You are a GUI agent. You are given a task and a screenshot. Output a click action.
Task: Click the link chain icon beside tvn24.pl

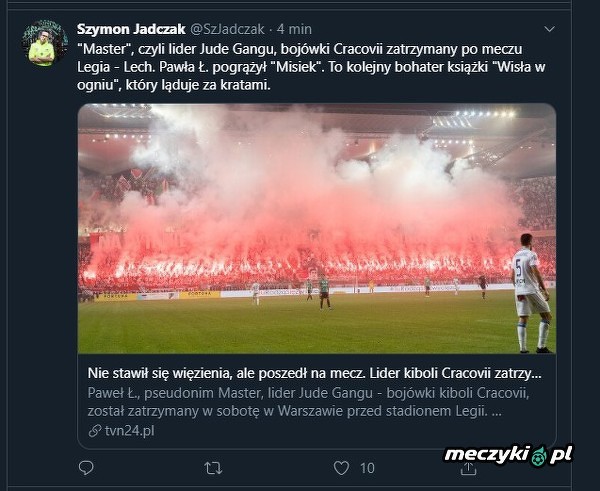coord(95,431)
